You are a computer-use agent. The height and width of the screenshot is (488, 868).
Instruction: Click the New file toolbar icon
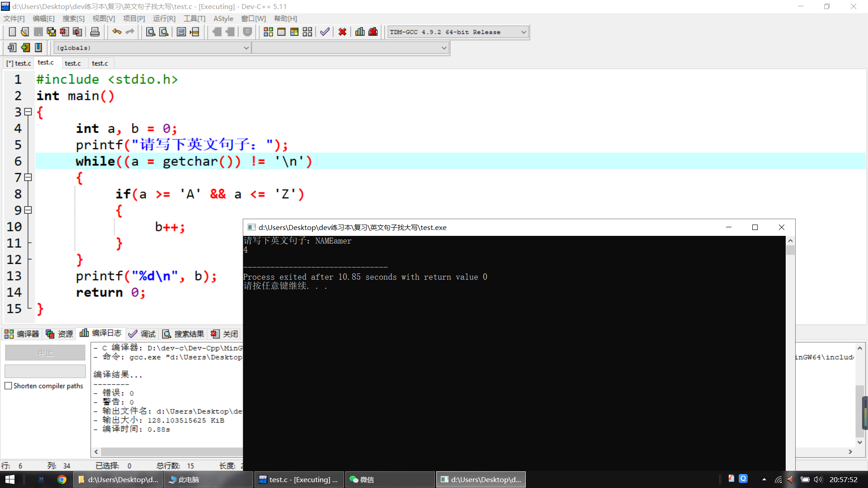pos(12,32)
